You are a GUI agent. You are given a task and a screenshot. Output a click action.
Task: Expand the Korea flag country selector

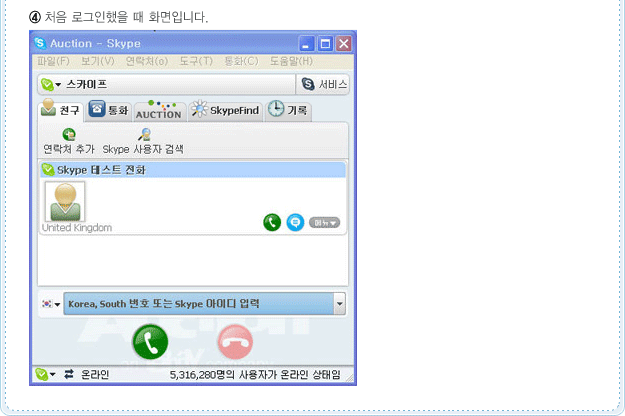pyautogui.click(x=51, y=304)
